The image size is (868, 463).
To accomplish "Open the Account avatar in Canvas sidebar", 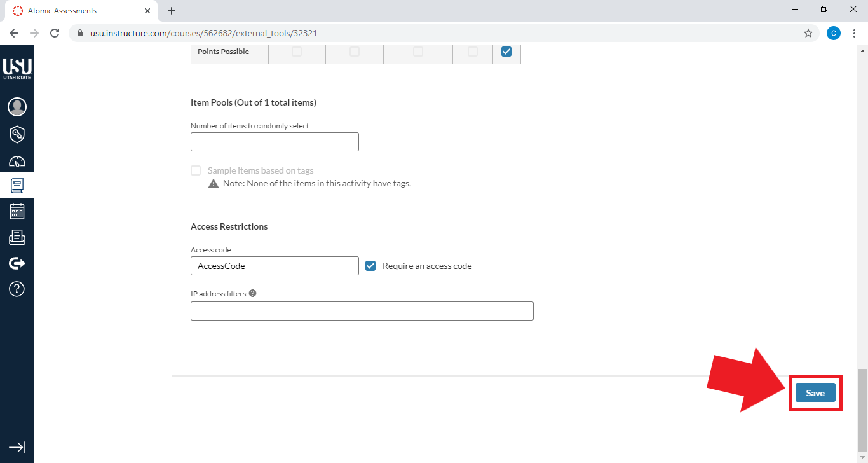I will pyautogui.click(x=17, y=107).
